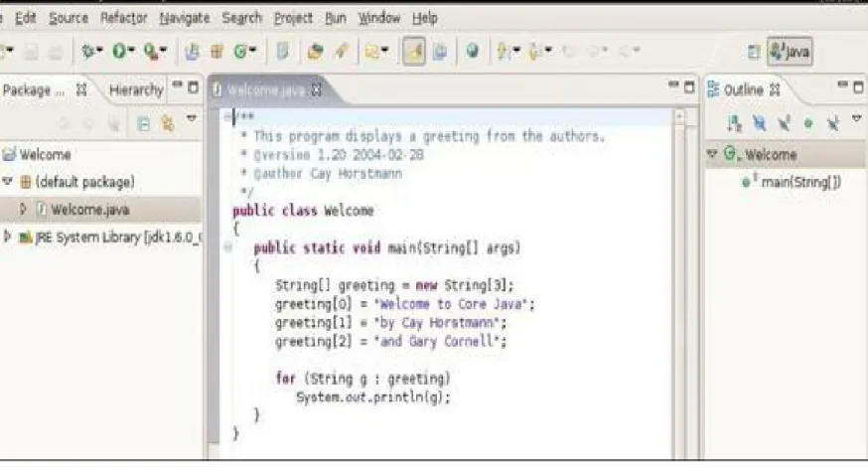Toggle Hide Static Members in Outline toolbar
The width and height of the screenshot is (868, 468).
784,123
